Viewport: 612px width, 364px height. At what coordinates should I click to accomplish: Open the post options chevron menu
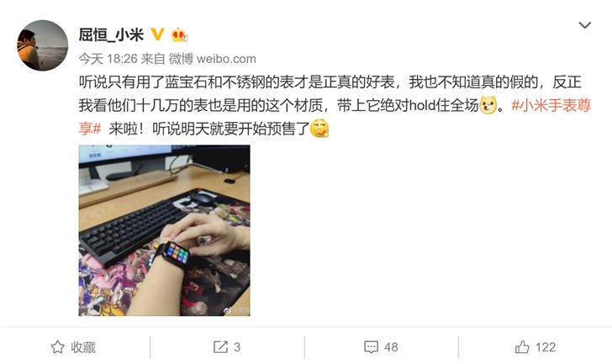click(584, 25)
